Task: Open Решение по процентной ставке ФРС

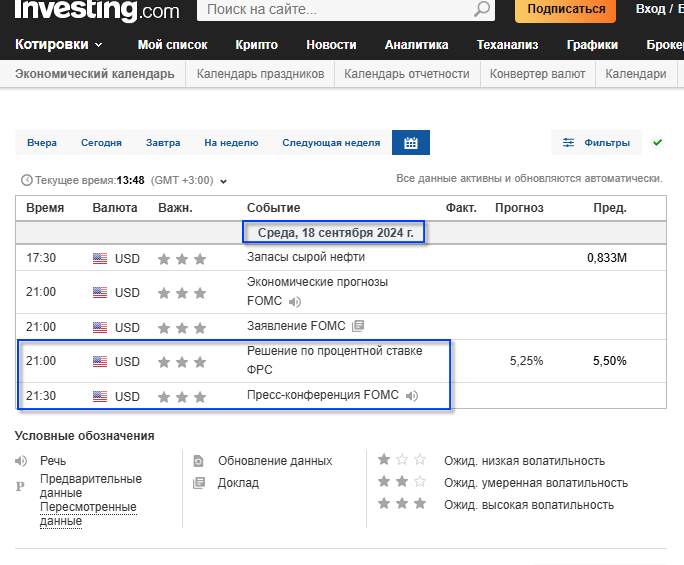Action: click(x=335, y=360)
